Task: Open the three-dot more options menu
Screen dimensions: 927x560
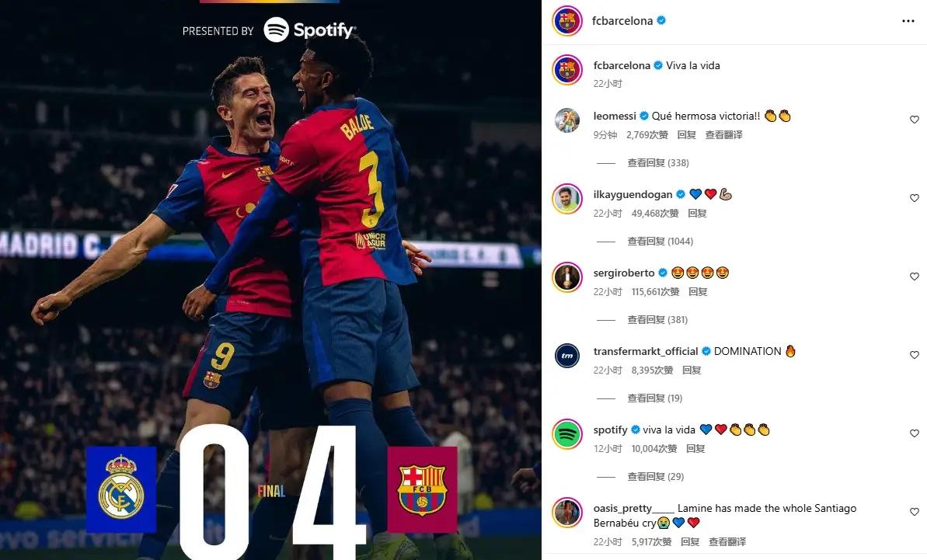Action: [x=908, y=21]
